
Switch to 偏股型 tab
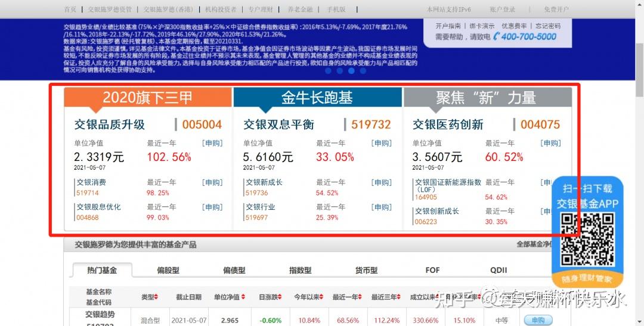pos(168,270)
